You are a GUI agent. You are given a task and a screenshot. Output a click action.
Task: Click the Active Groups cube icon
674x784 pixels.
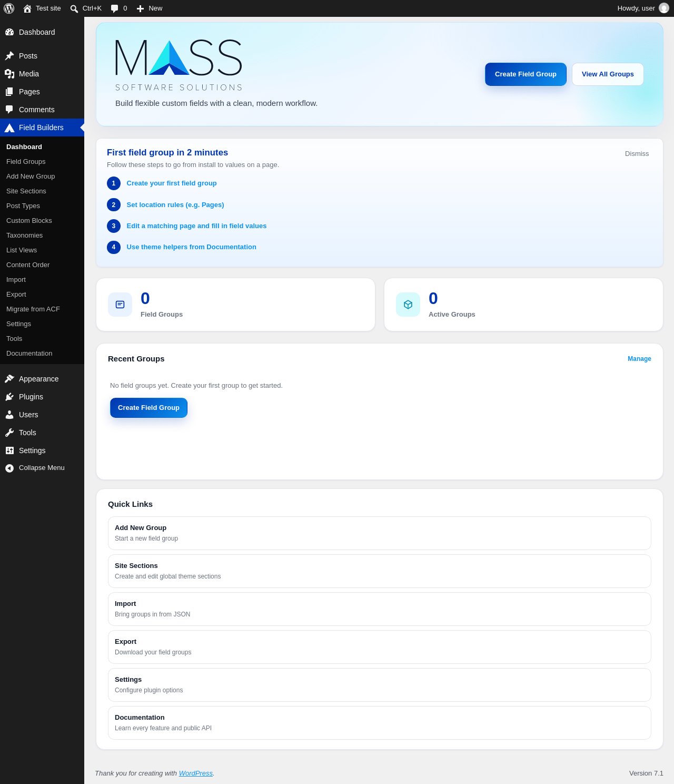tap(408, 305)
